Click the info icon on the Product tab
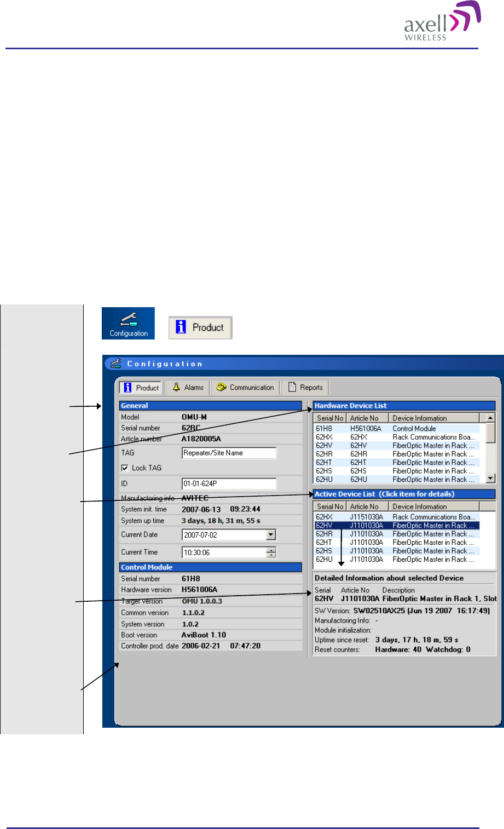 tap(128, 388)
